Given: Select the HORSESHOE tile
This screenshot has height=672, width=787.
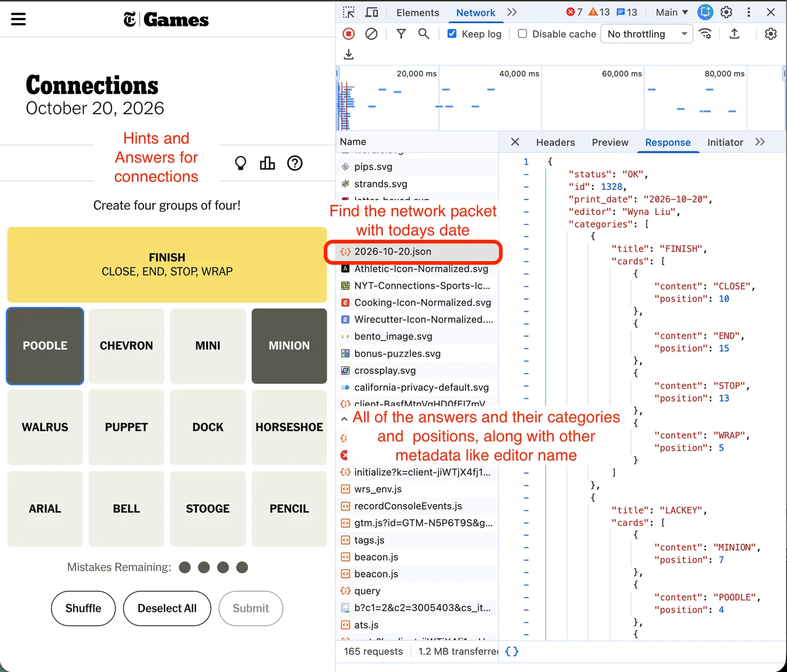Looking at the screenshot, I should [290, 427].
